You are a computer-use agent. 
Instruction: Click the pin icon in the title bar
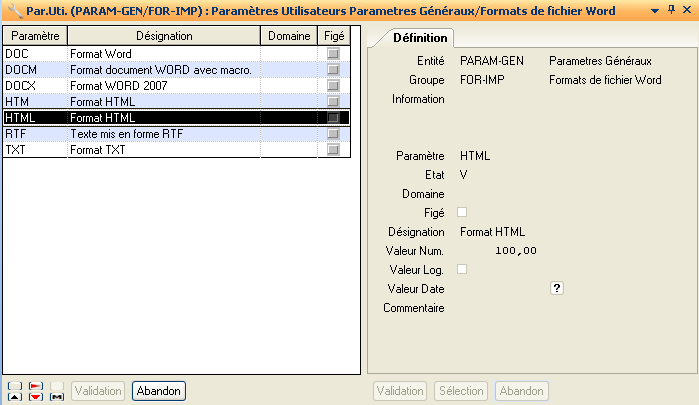point(671,10)
